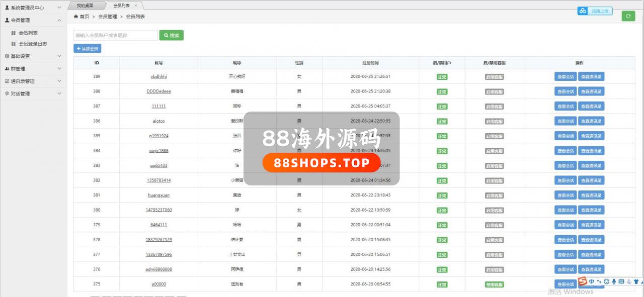Toggle 正常 user status for ID 389
The height and width of the screenshot is (297, 644).
tap(442, 77)
